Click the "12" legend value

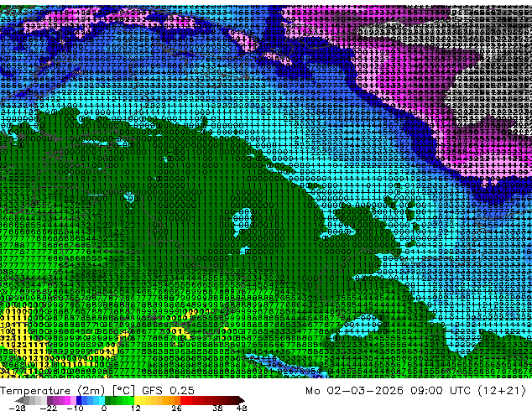point(136,408)
